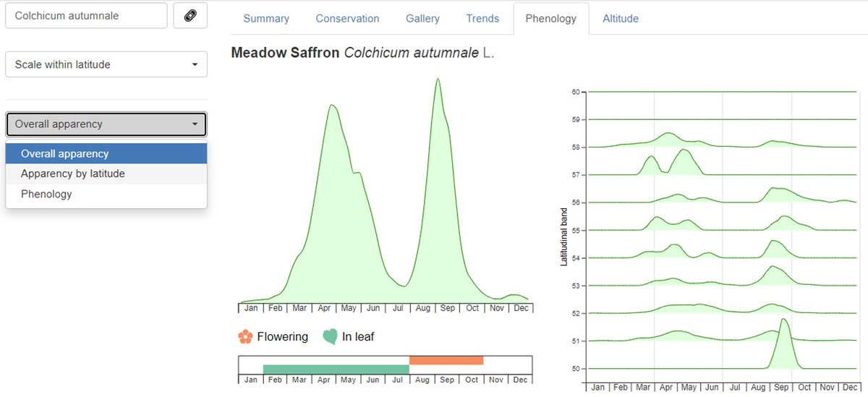This screenshot has width=868, height=397.
Task: Click the orange flowering period bar
Action: pos(446,360)
